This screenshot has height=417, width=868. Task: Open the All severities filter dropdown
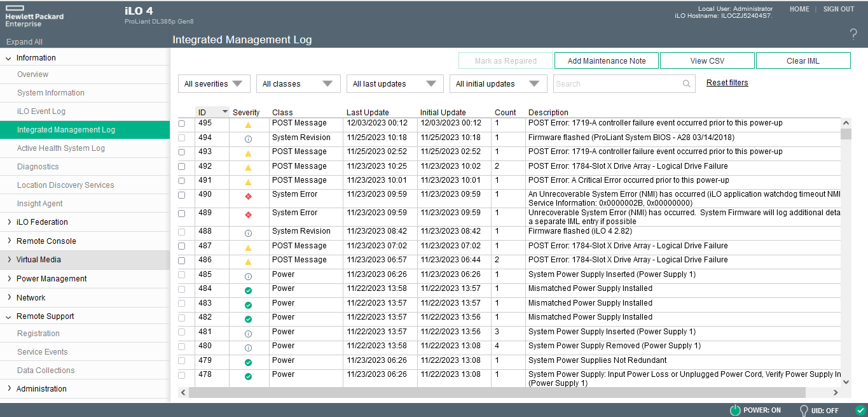click(x=214, y=83)
